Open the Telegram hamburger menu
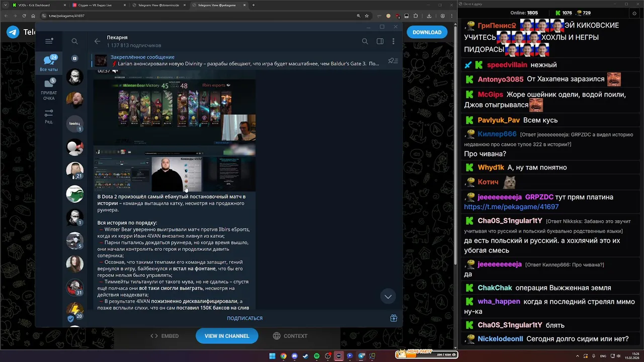 coord(49,41)
